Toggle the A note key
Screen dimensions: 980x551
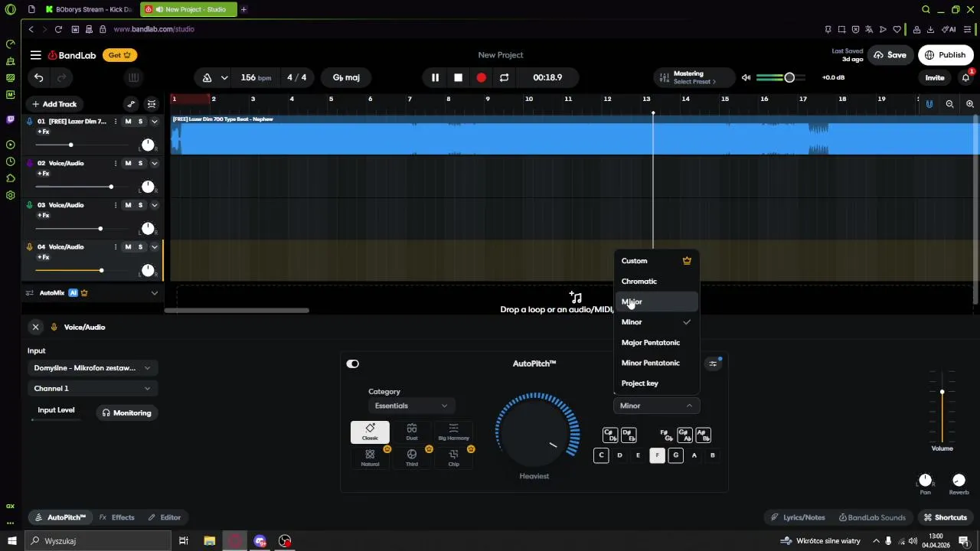(x=694, y=455)
